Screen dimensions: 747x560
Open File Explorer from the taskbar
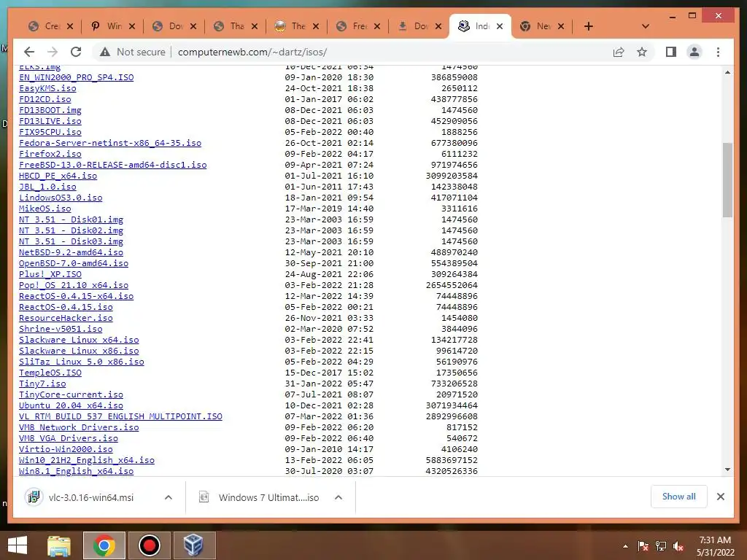(x=59, y=545)
